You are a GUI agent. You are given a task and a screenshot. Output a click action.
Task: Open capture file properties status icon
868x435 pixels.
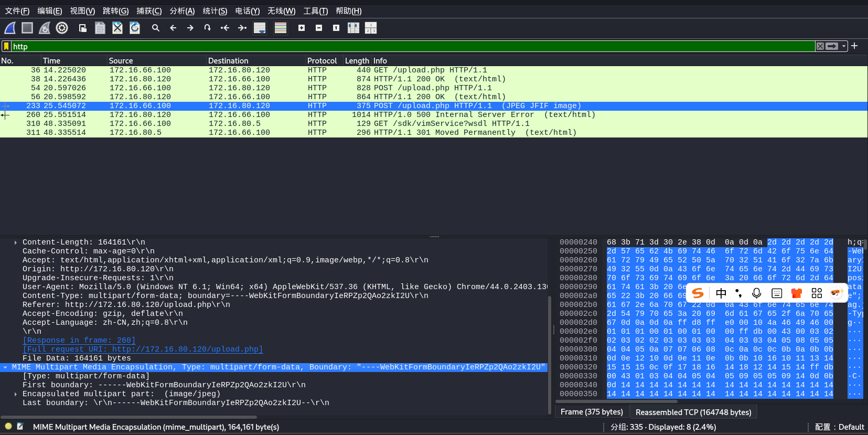click(20, 427)
